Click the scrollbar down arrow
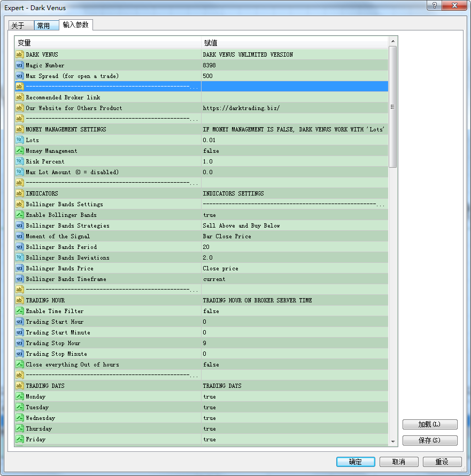 click(393, 441)
